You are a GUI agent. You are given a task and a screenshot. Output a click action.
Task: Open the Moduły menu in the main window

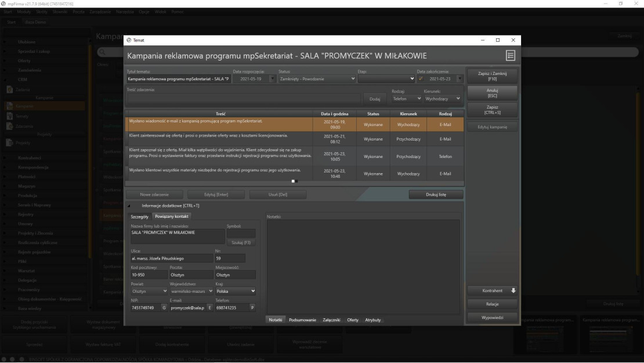(24, 12)
